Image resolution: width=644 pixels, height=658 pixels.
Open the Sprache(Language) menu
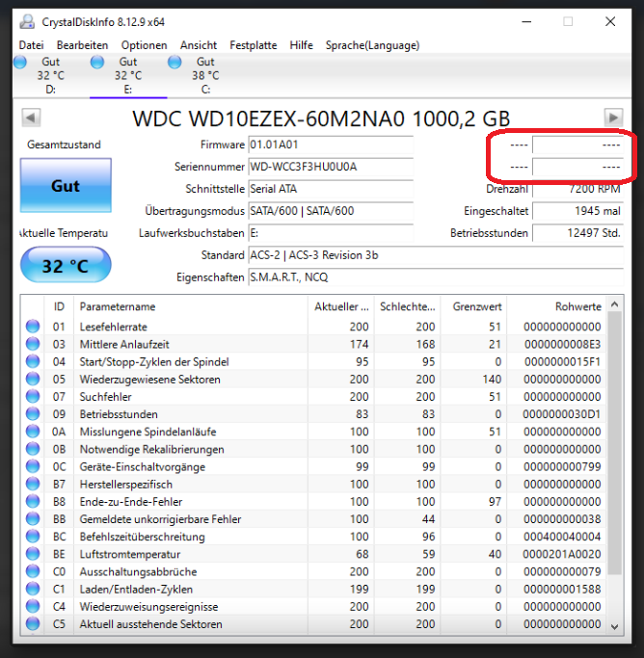[x=372, y=45]
